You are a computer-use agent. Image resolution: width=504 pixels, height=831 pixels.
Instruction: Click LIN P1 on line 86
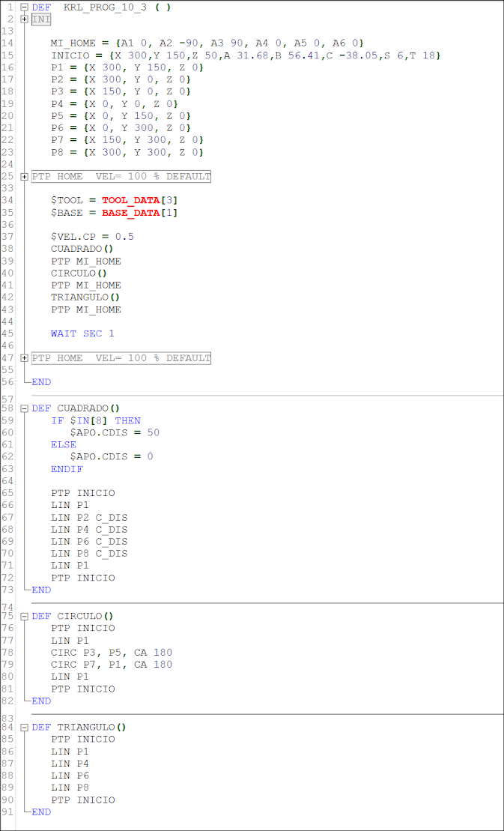click(70, 752)
